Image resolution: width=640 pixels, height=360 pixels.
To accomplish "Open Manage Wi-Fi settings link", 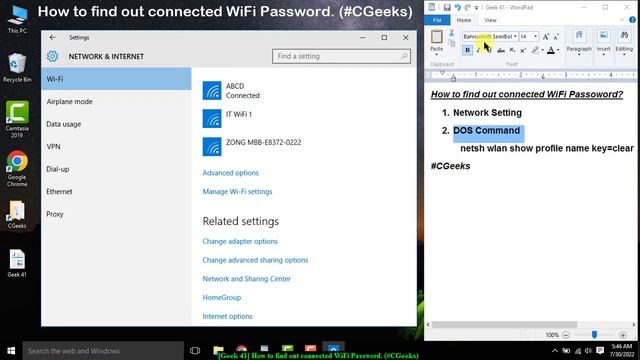I will tap(237, 191).
